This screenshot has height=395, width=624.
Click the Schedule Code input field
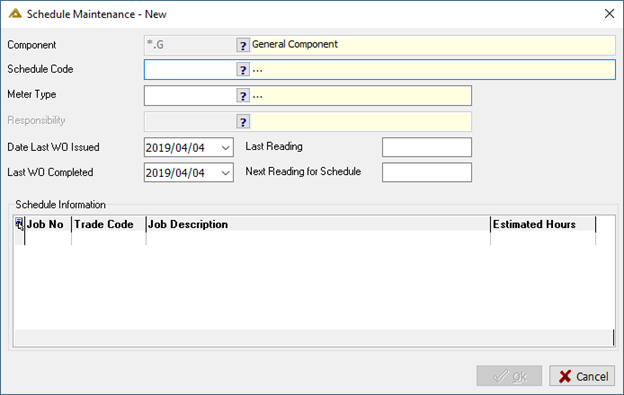(190, 70)
